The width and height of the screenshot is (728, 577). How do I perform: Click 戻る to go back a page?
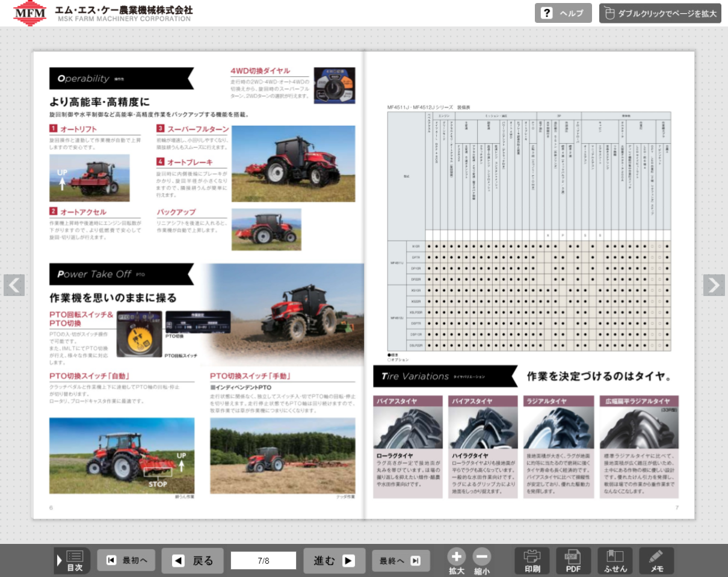pyautogui.click(x=193, y=561)
